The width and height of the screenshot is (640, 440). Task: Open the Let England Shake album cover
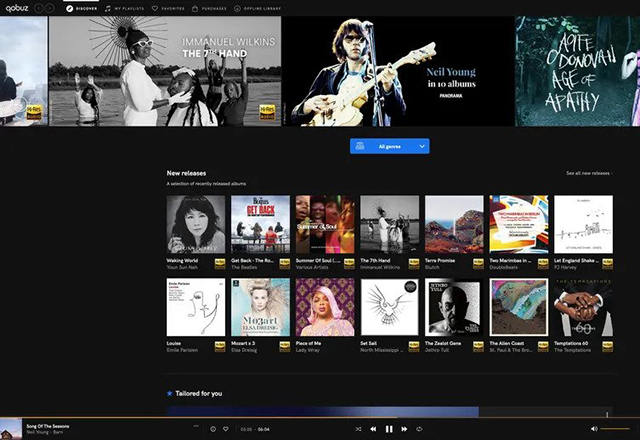pos(583,224)
